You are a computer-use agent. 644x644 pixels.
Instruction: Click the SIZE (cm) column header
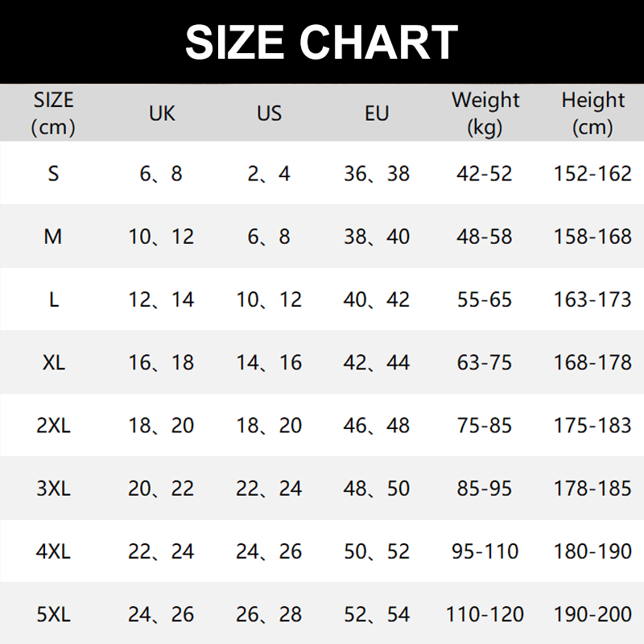coord(53,114)
